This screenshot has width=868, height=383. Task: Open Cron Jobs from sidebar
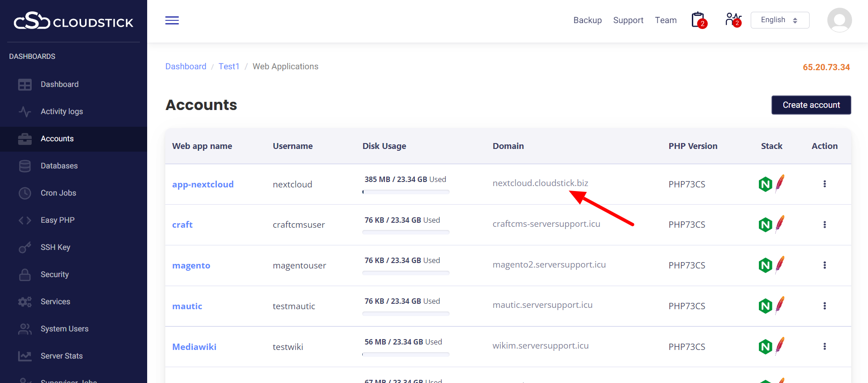coord(58,193)
